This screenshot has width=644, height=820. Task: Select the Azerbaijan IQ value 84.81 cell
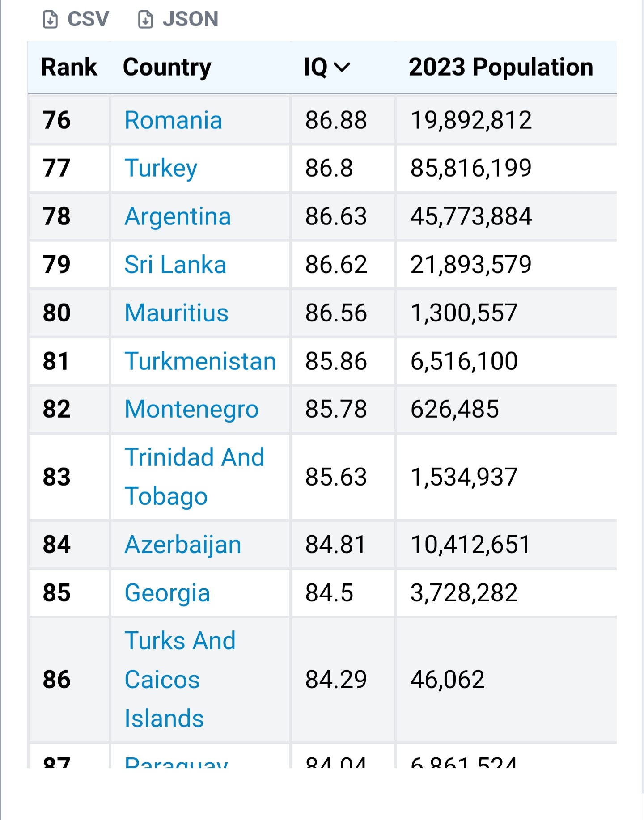tap(343, 545)
